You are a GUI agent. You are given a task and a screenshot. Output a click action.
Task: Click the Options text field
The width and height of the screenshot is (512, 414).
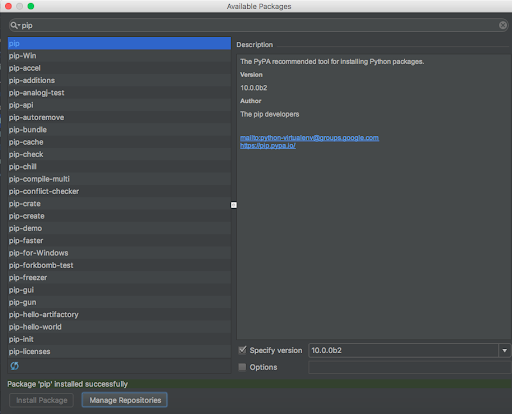point(410,367)
